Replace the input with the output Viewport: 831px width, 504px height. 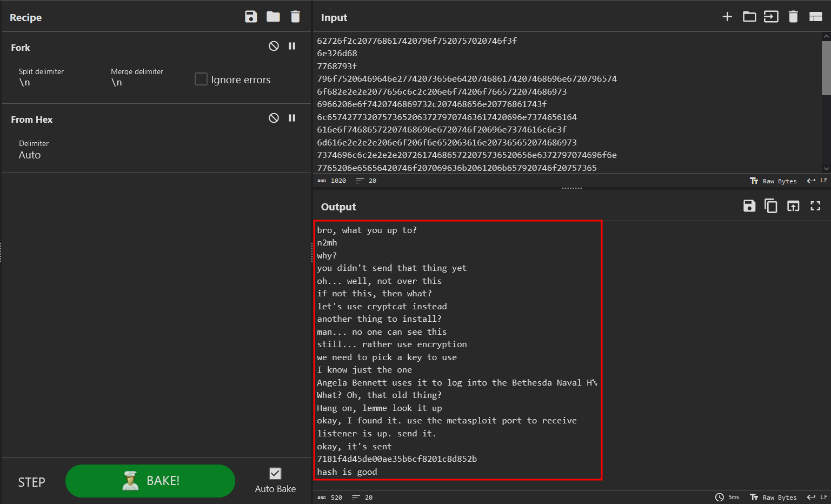[x=793, y=206]
